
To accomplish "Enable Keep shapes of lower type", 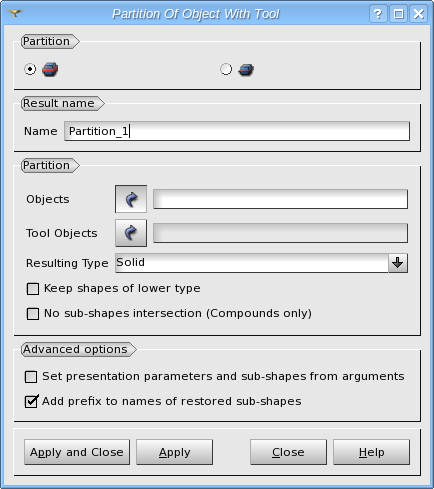I will point(33,289).
